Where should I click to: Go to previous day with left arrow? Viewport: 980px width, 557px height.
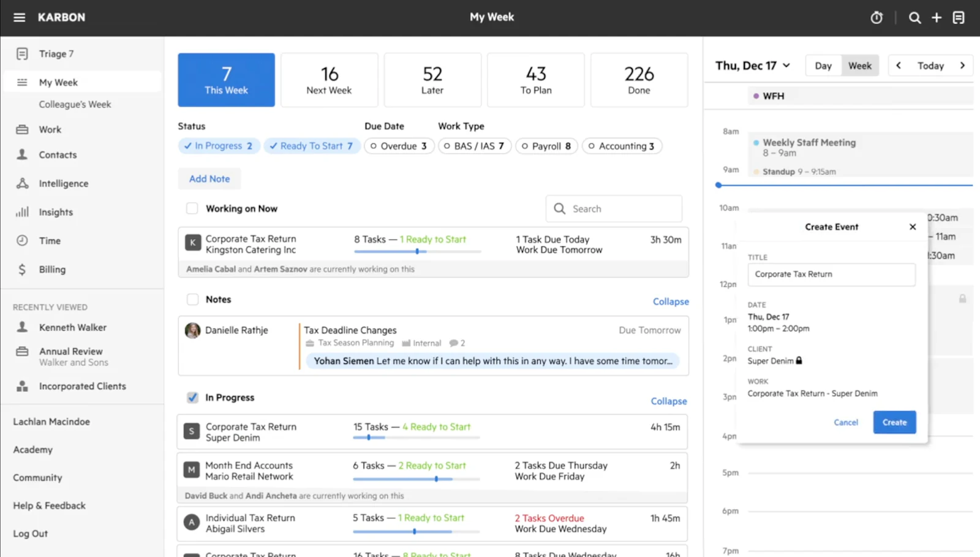(x=899, y=66)
